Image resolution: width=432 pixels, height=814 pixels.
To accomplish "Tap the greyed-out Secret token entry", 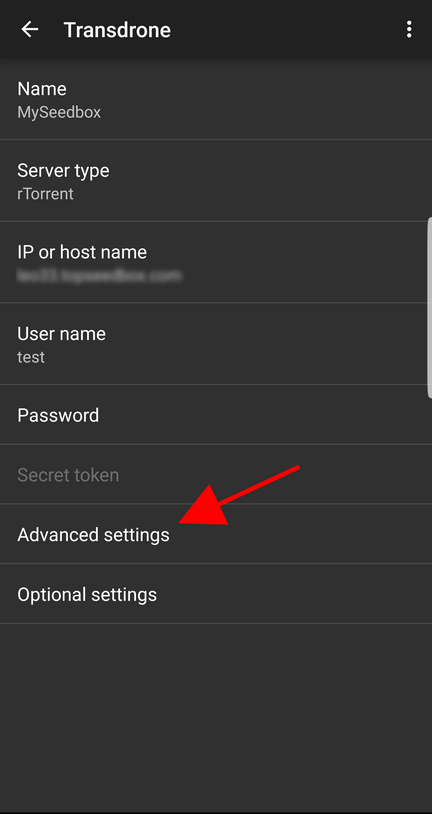I will (x=216, y=474).
